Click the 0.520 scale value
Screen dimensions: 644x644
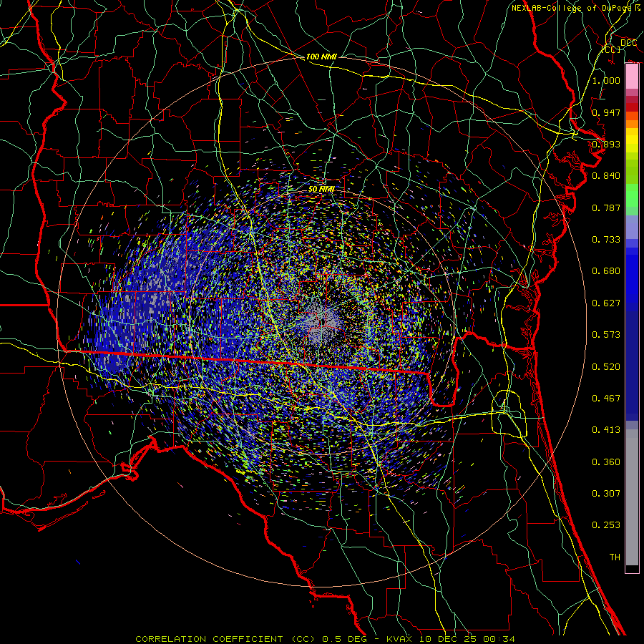(606, 367)
